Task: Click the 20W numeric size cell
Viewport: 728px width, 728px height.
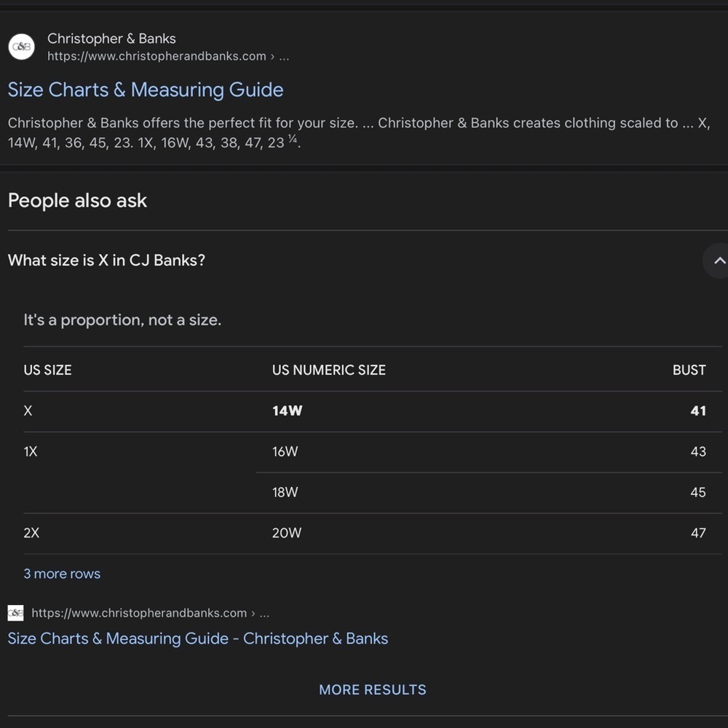Action: coord(286,533)
